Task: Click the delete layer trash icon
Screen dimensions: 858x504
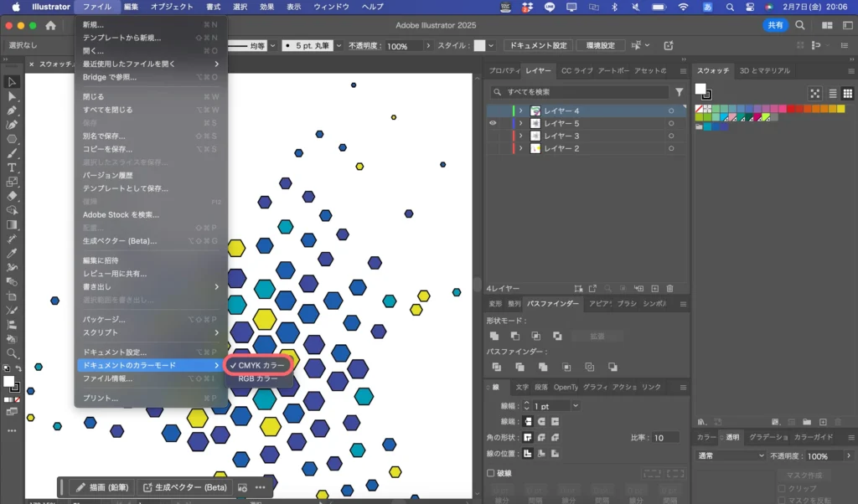Action: pos(669,288)
